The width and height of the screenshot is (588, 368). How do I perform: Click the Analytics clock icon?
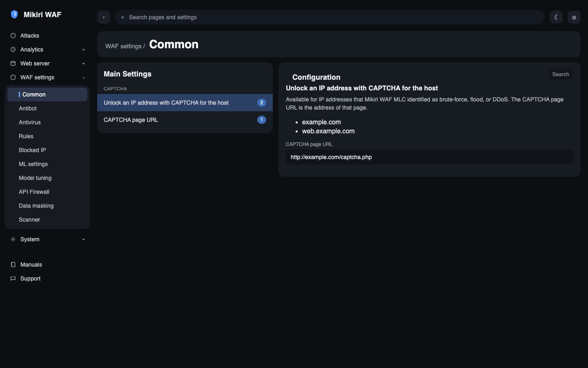pyautogui.click(x=13, y=49)
